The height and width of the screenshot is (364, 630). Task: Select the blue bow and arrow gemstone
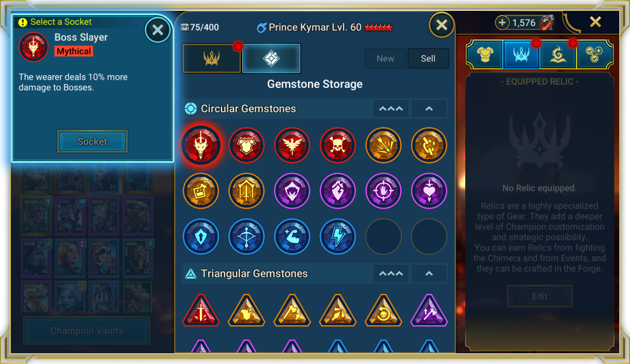246,237
